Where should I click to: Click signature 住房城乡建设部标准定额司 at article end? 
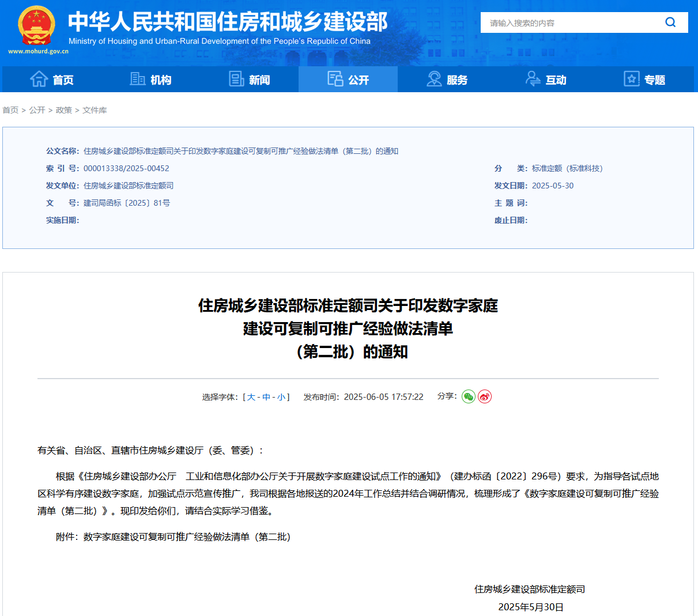click(x=530, y=589)
